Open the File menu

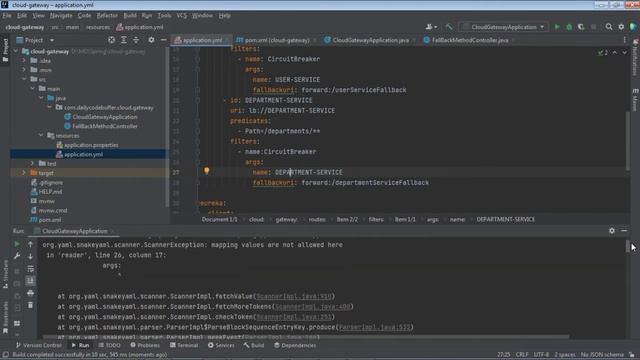7,16
